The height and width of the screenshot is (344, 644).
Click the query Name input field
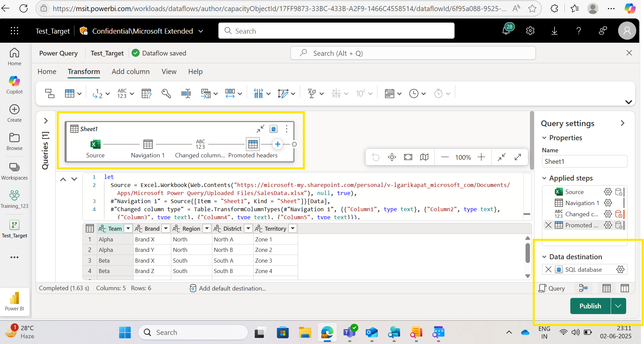pyautogui.click(x=584, y=161)
